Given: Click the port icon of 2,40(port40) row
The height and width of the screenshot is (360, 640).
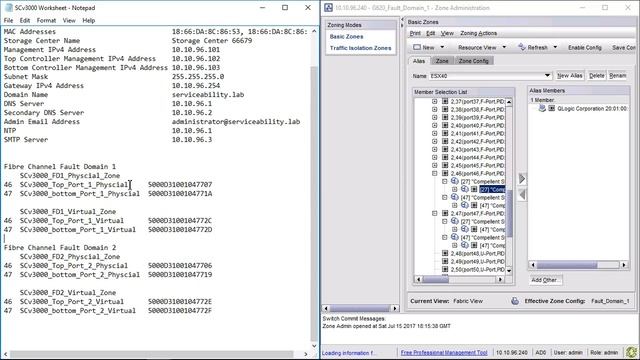Looking at the screenshot, I should pyautogui.click(x=445, y=125).
